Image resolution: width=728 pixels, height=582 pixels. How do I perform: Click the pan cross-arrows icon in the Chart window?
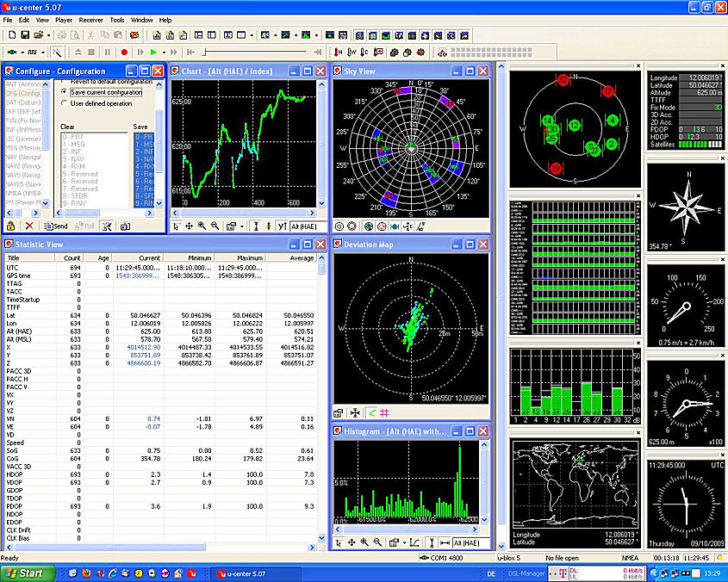[189, 226]
